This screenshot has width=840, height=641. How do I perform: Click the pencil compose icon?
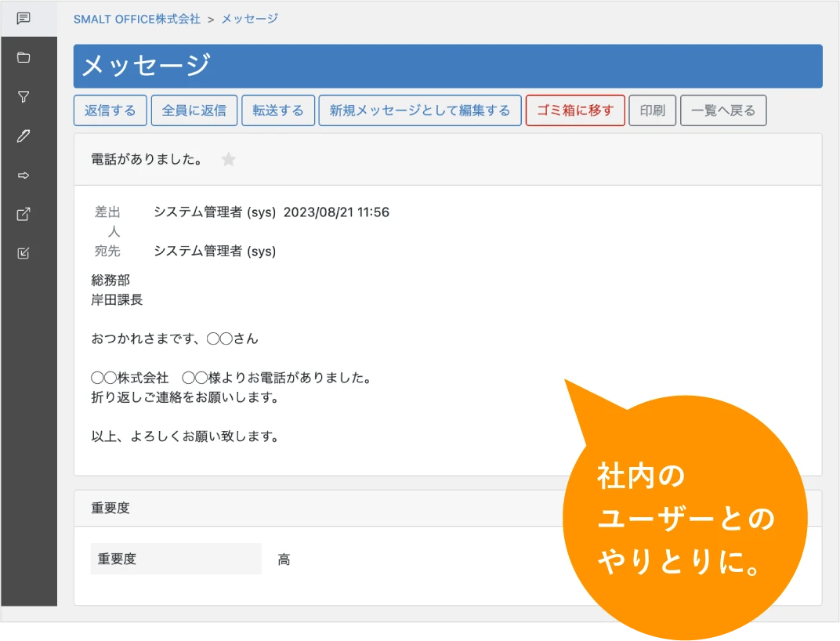24,136
